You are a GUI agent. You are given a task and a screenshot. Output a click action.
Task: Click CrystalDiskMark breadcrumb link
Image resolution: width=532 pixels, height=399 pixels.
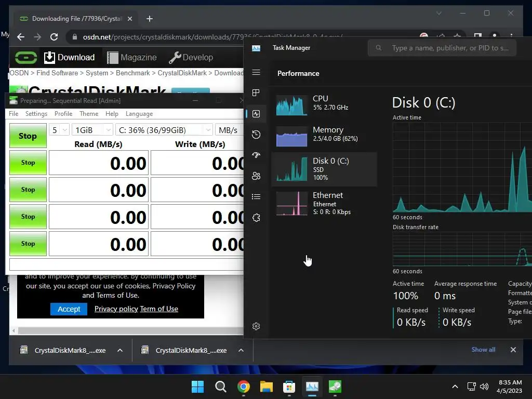(182, 73)
